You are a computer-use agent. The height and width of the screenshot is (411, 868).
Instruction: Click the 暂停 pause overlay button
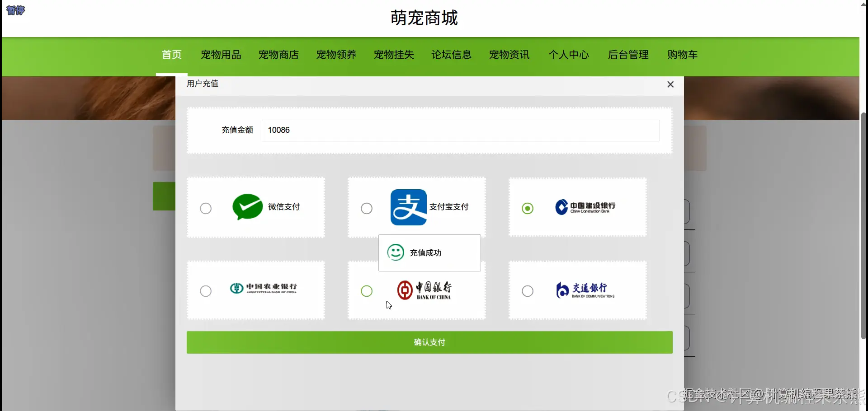(x=16, y=10)
